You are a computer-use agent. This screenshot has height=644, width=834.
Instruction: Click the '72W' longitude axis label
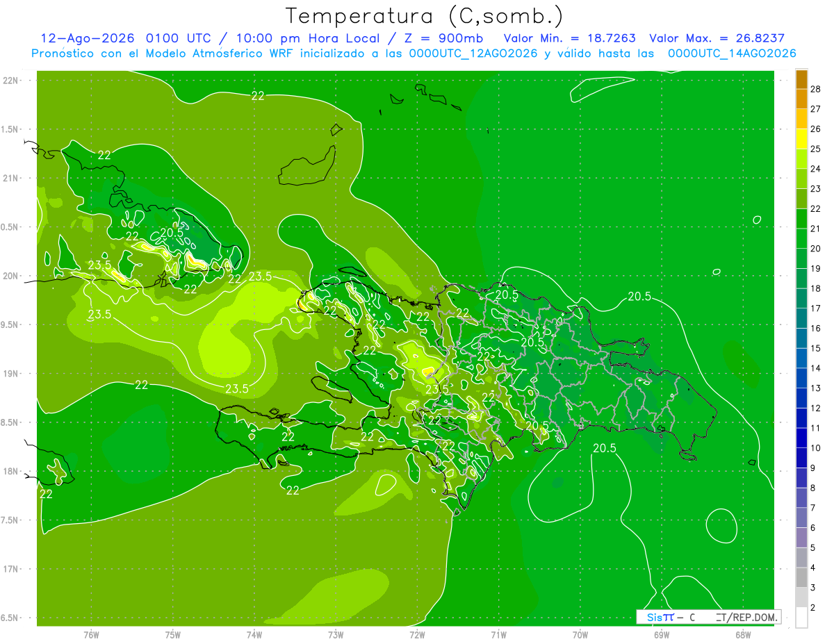point(417,635)
